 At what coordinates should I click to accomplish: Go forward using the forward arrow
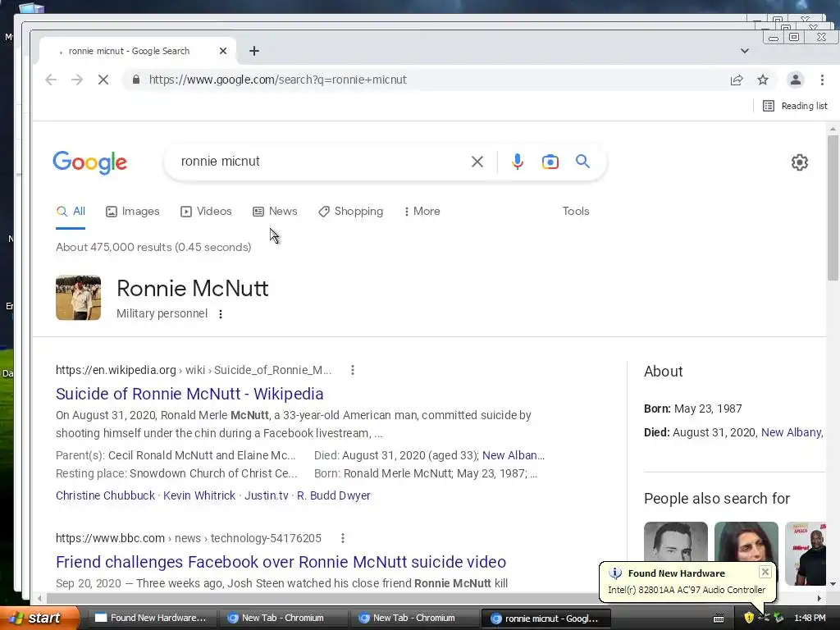point(77,80)
